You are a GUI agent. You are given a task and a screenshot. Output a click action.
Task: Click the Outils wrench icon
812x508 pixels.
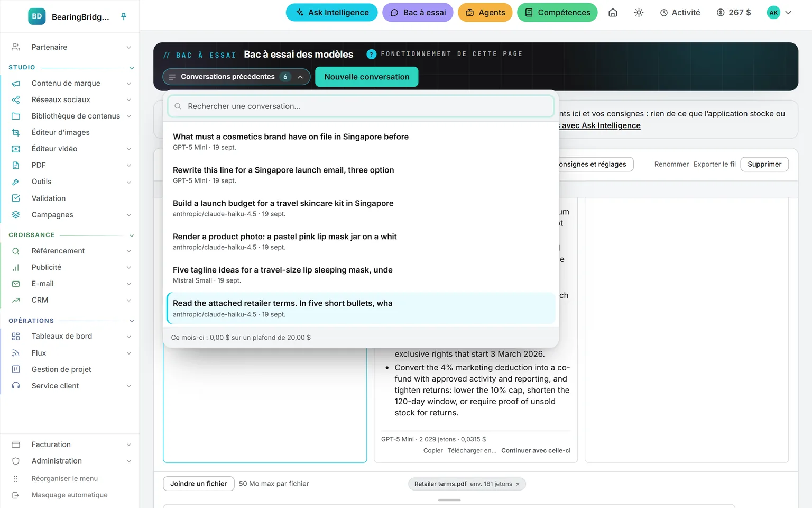pos(16,182)
